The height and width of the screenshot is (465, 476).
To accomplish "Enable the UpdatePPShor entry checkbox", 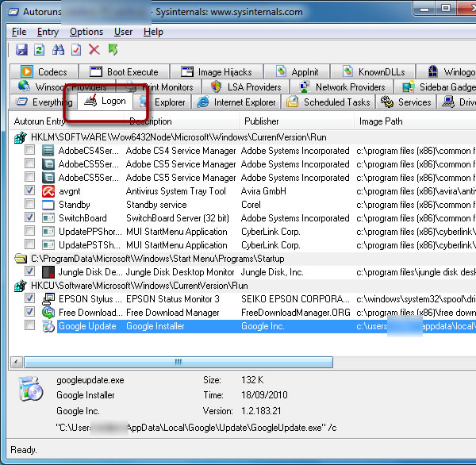I will [x=29, y=231].
